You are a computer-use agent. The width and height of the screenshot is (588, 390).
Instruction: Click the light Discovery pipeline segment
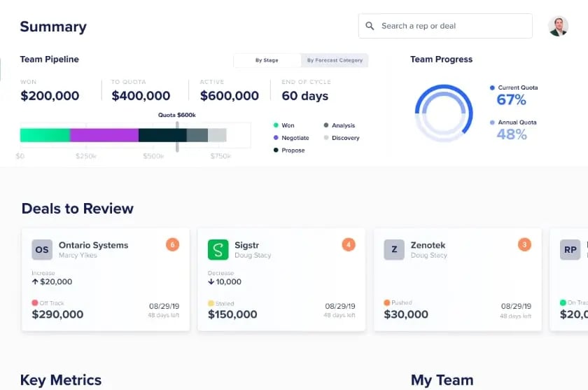pos(217,135)
